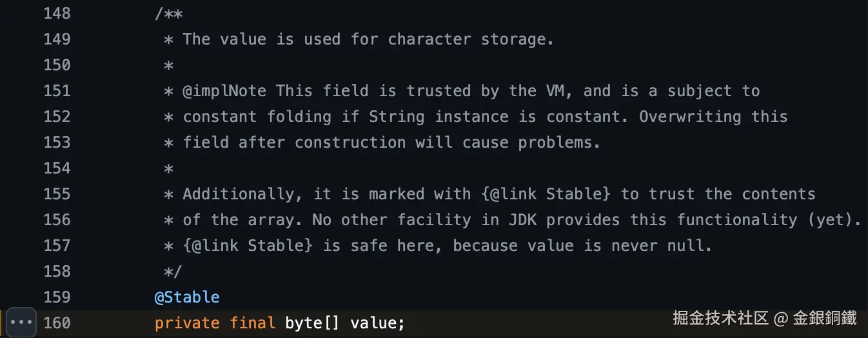Screen dimensions: 868x338
Task: Click line number 160
Action: [x=57, y=323]
